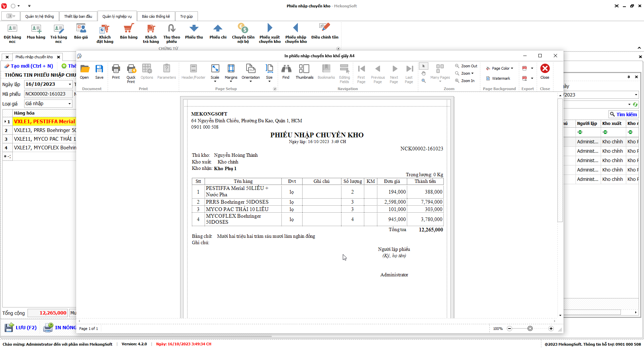Open the Đặt hàng ncc function
This screenshot has height=348, width=644.
click(x=12, y=33)
